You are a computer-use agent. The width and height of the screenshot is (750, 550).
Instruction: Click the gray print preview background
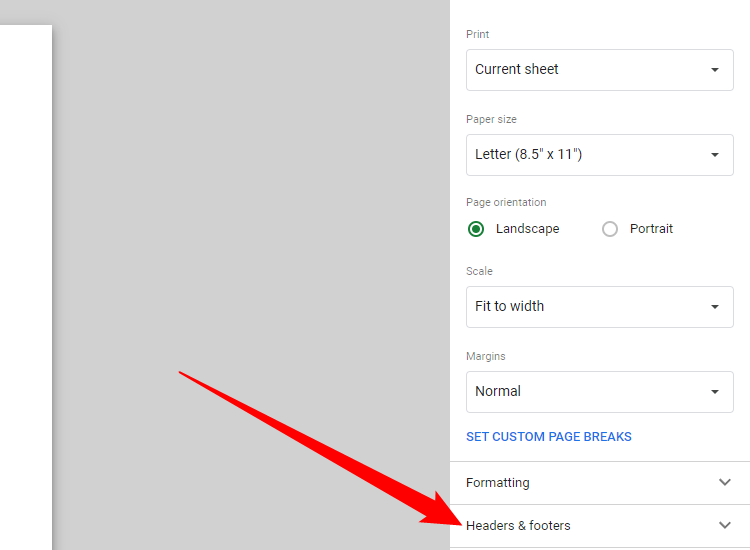point(250,200)
